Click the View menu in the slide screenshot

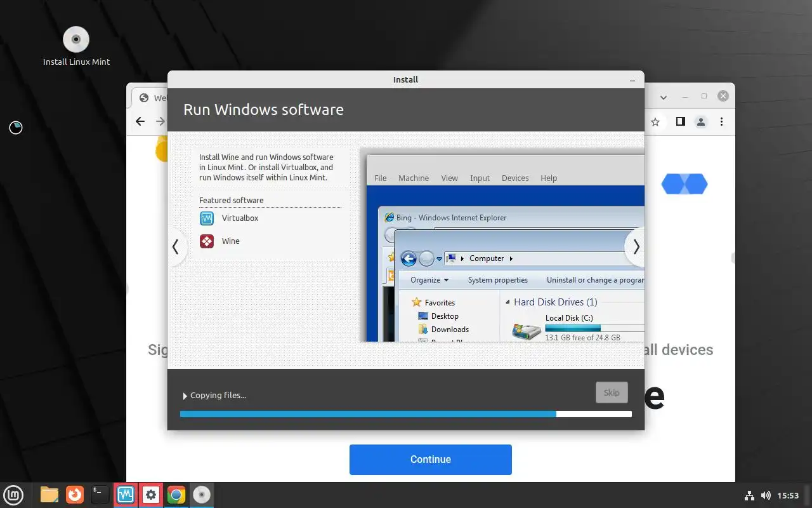click(x=449, y=178)
